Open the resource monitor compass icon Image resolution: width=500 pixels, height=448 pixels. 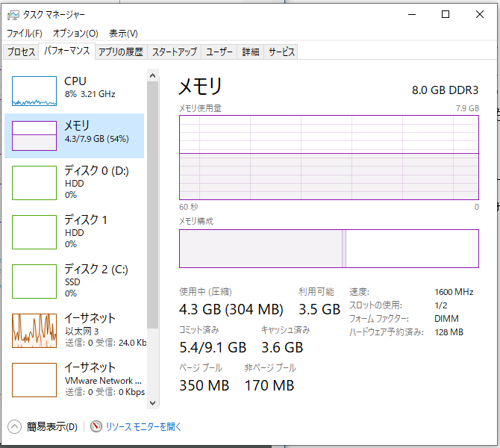click(x=96, y=426)
